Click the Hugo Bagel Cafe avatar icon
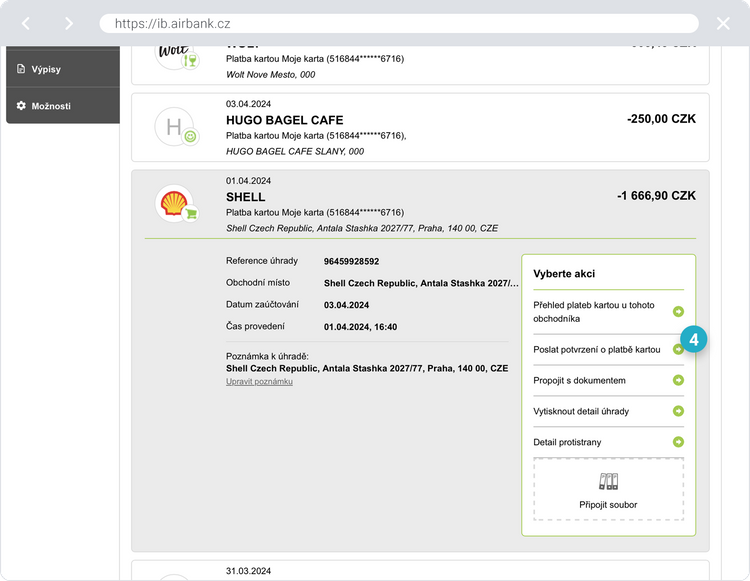 (174, 127)
